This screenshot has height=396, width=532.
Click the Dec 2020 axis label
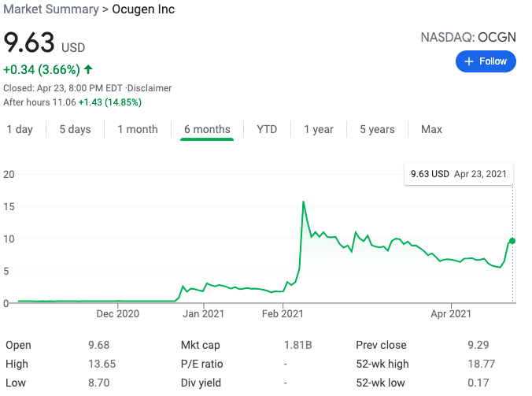[118, 314]
